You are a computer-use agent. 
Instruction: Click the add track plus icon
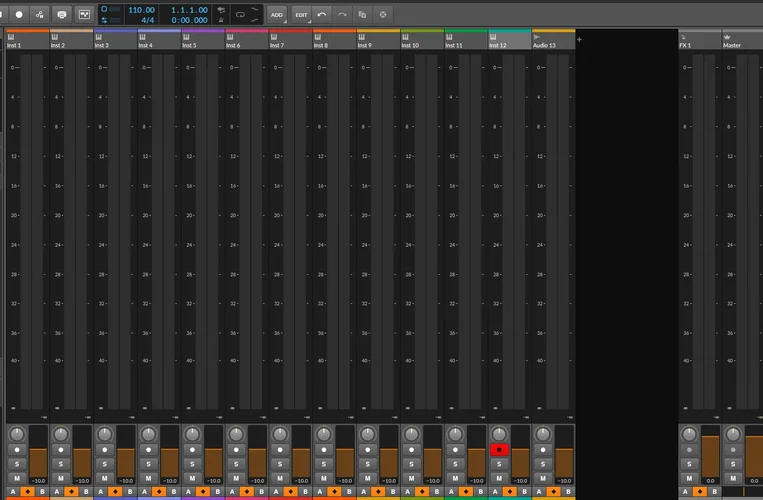click(x=579, y=39)
